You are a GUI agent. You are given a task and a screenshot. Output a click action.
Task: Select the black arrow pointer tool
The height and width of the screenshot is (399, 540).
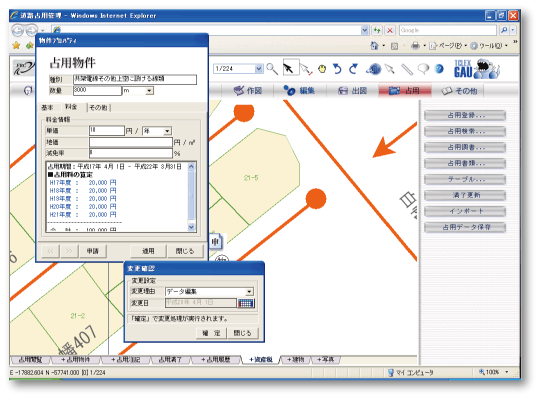[289, 69]
